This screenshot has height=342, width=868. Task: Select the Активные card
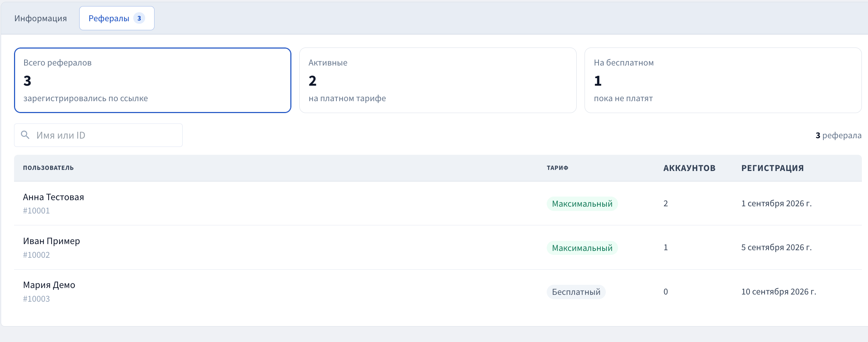coord(438,80)
